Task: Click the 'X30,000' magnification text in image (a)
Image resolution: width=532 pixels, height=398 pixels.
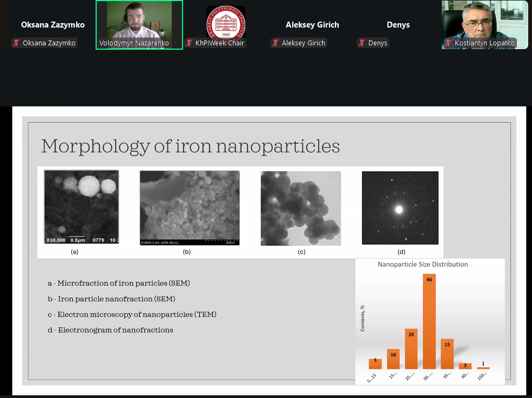Action: pyautogui.click(x=56, y=240)
